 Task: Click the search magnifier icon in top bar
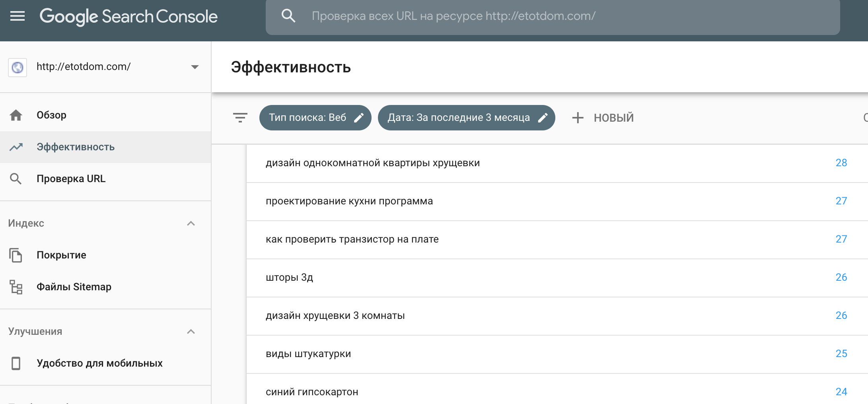pos(288,16)
